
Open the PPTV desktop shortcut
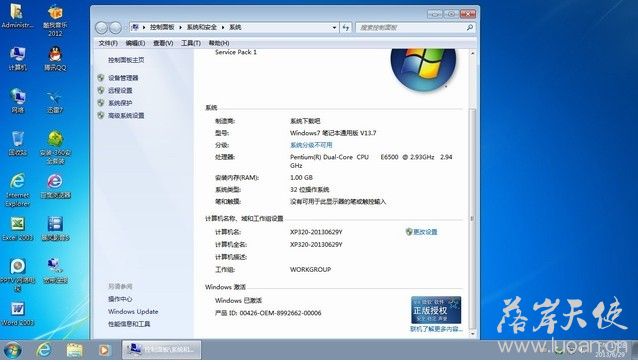(17, 275)
